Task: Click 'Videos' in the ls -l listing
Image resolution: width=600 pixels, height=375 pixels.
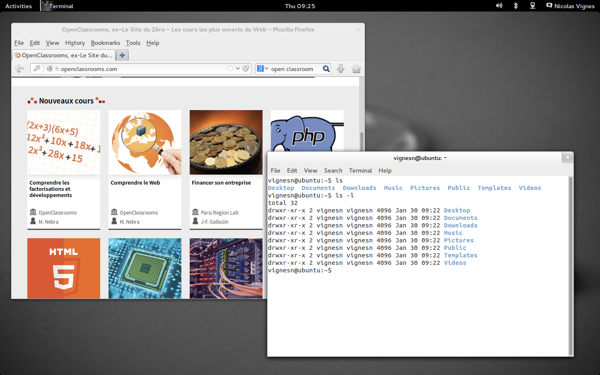Action: pos(455,263)
